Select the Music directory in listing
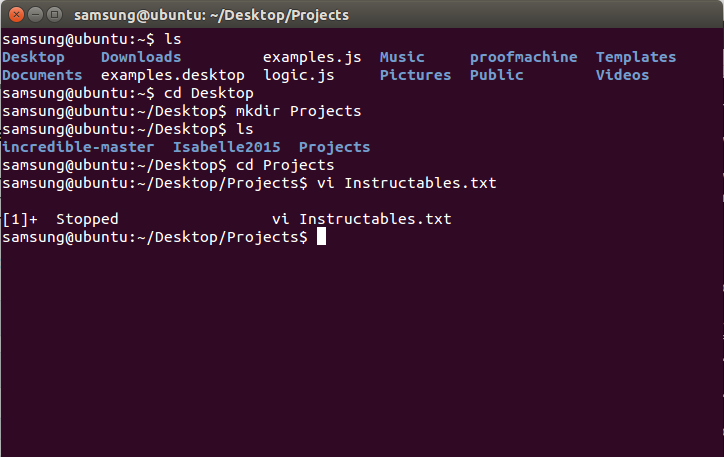724x457 pixels. point(402,57)
